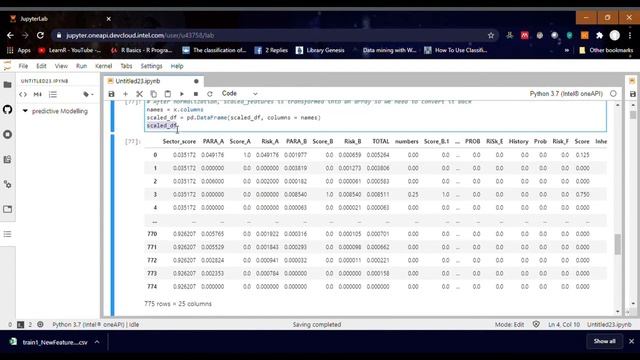The image size is (640, 360).
Task: Save the notebook with the disk icon
Action: coord(111,94)
